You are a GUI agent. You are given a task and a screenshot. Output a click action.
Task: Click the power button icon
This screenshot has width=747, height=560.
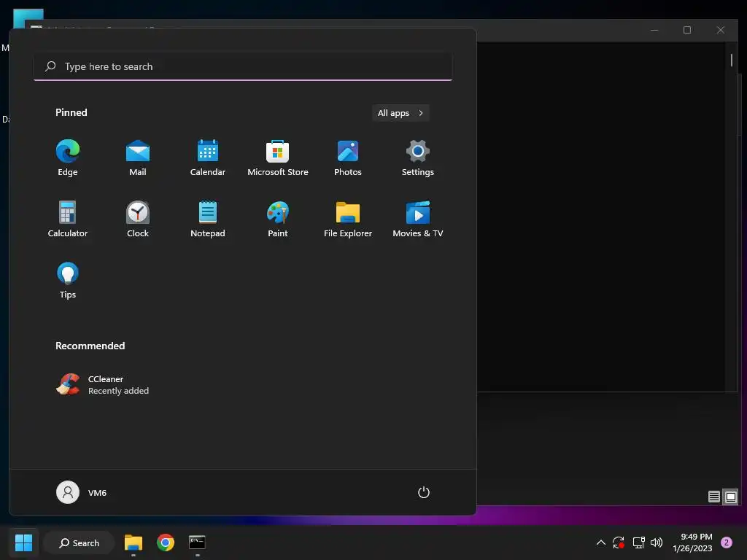point(424,492)
